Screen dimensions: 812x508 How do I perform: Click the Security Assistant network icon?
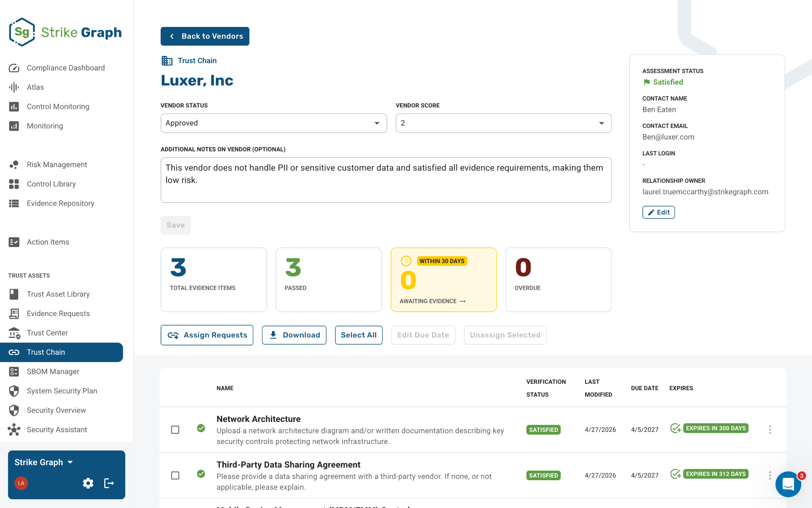click(x=14, y=430)
